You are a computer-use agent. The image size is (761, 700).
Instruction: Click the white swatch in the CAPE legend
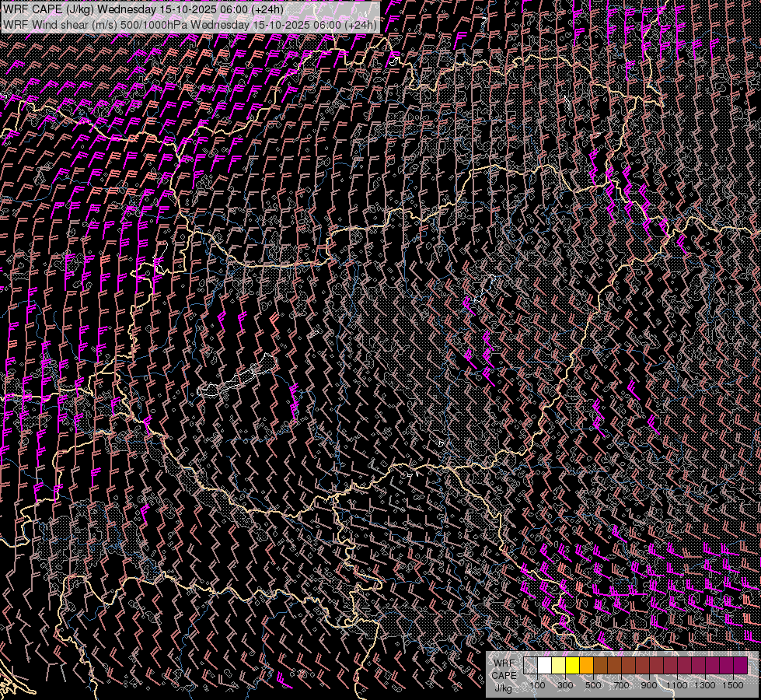tap(544, 666)
